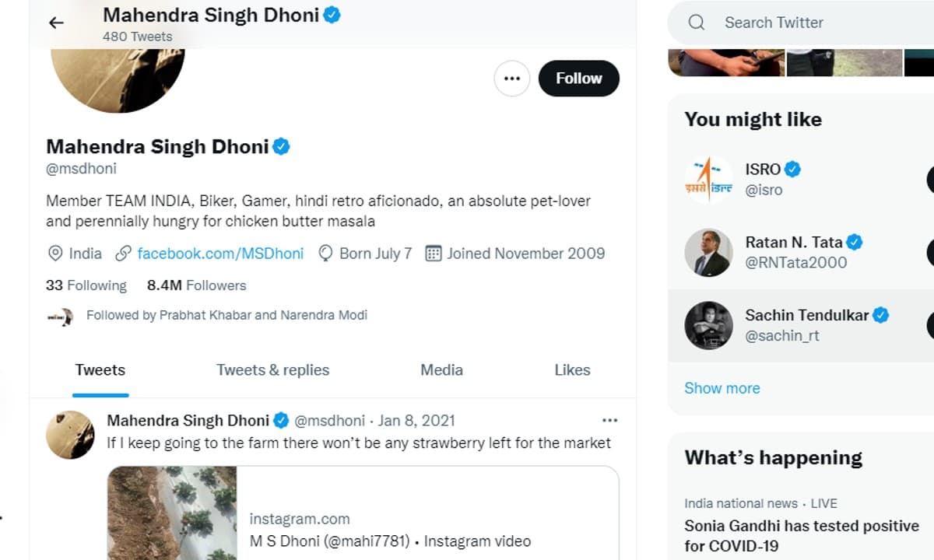934x560 pixels.
Task: Click the verified badge beside profile name
Action: pos(281,146)
